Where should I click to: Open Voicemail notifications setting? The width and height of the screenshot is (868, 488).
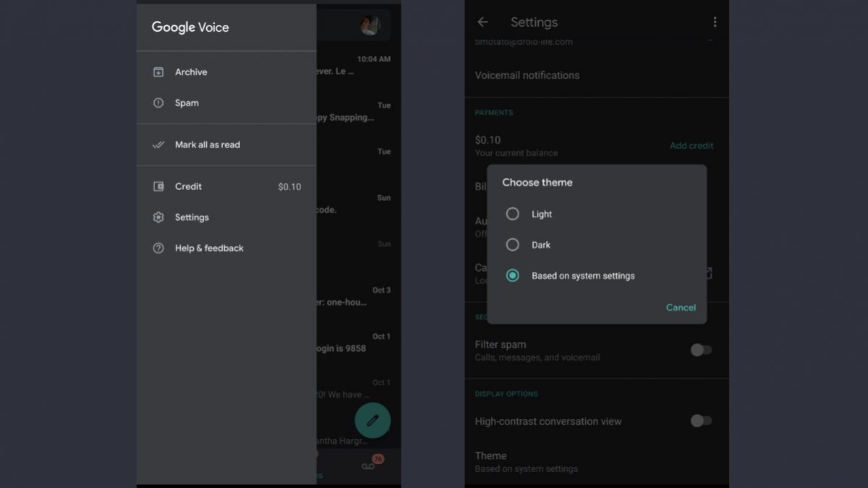pos(527,75)
